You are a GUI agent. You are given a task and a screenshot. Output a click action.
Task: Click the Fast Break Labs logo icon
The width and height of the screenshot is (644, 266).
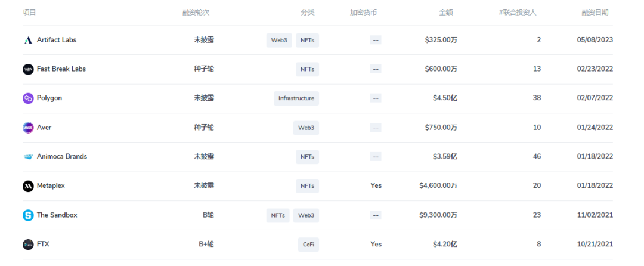click(x=28, y=69)
